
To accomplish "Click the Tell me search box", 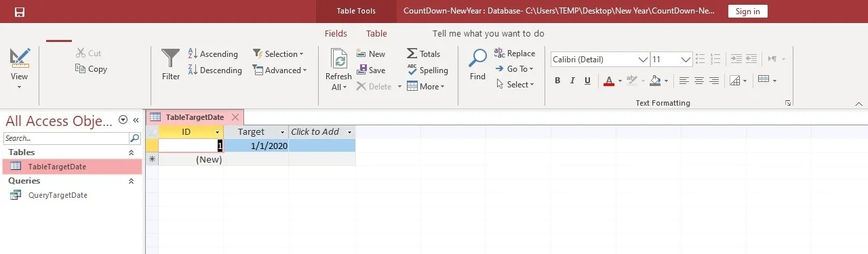I will point(488,33).
